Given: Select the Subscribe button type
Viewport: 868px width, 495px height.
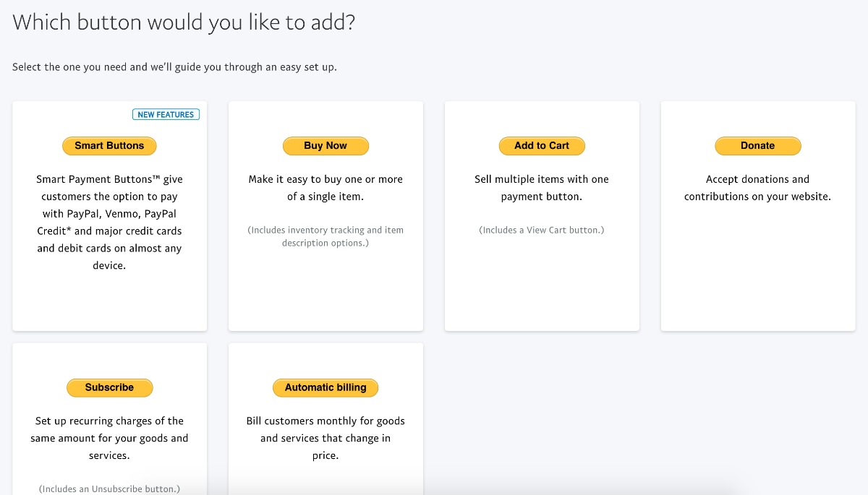Looking at the screenshot, I should pyautogui.click(x=109, y=388).
